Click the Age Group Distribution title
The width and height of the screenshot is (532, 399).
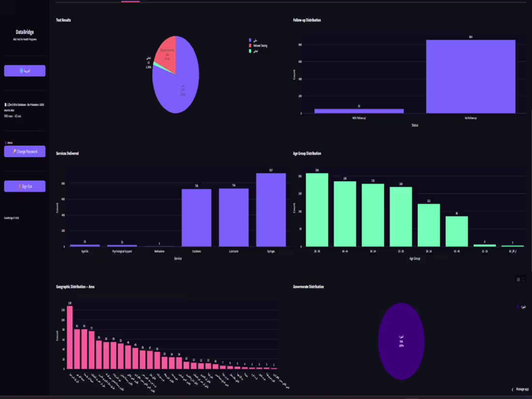307,153
